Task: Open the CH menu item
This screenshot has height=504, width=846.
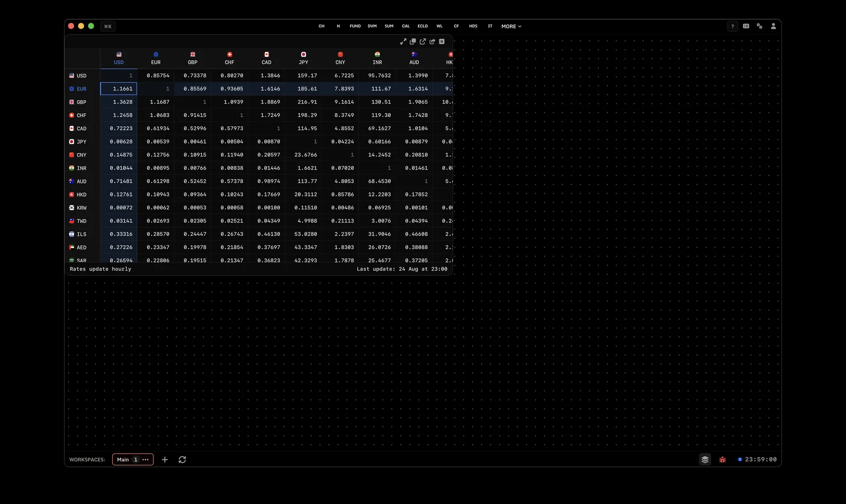Action: (321, 26)
